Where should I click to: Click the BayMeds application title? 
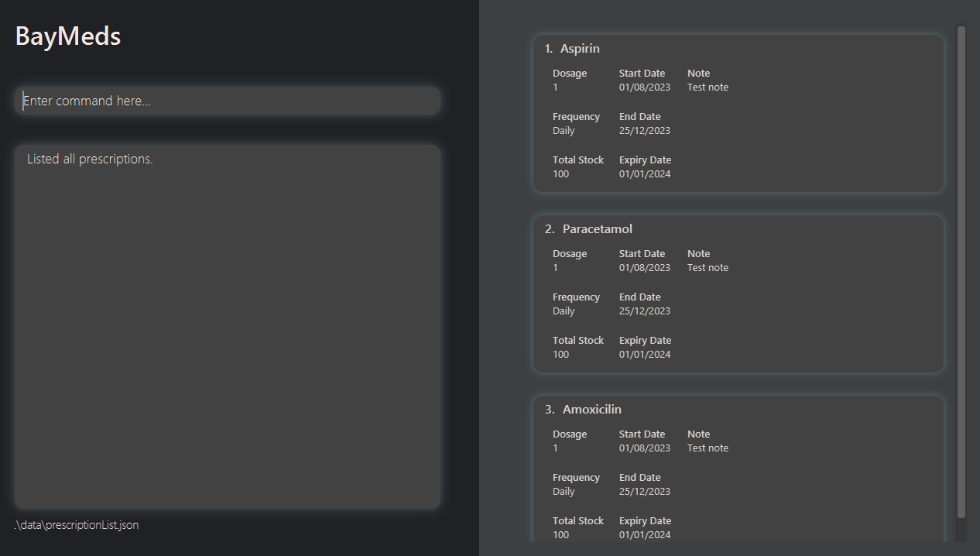pyautogui.click(x=68, y=36)
